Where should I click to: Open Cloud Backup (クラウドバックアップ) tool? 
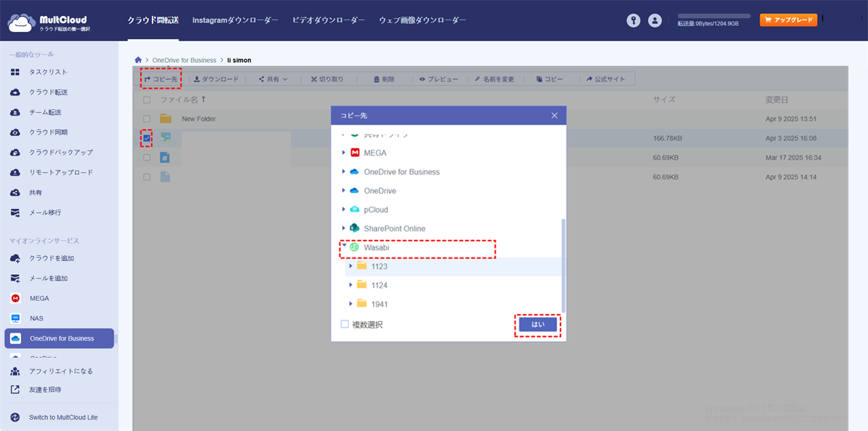pyautogui.click(x=61, y=153)
